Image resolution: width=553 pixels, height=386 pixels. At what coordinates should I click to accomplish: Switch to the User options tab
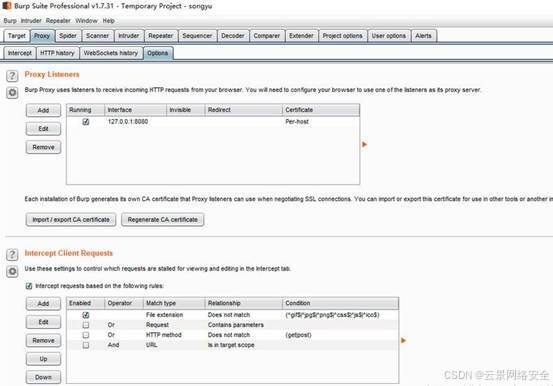(389, 36)
